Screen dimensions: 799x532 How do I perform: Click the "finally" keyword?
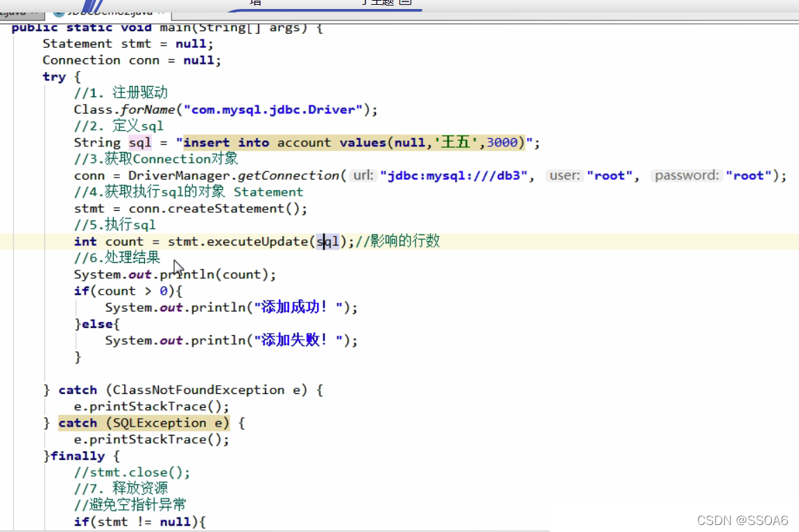click(x=78, y=456)
